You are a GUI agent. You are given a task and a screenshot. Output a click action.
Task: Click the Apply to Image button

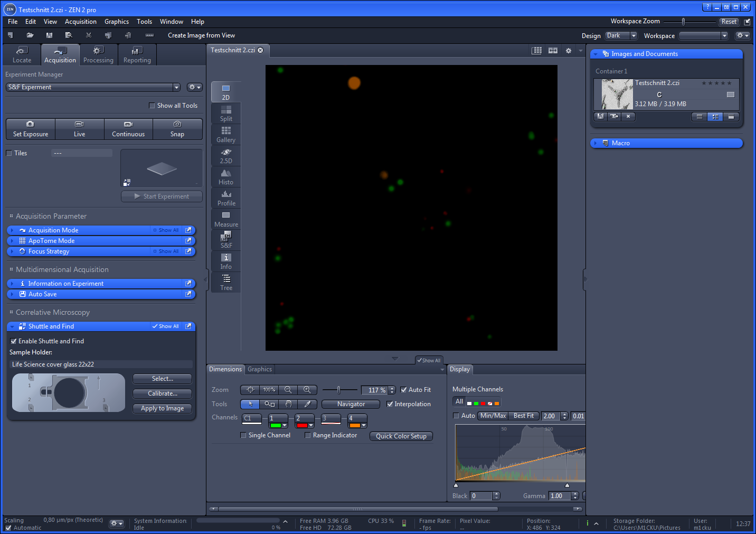click(162, 408)
